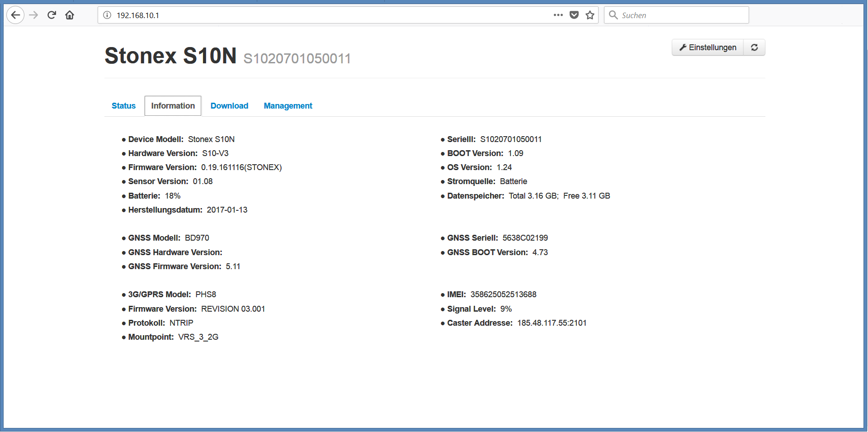Click Hardware Version value S10-V3
The image size is (868, 432).
(215, 153)
